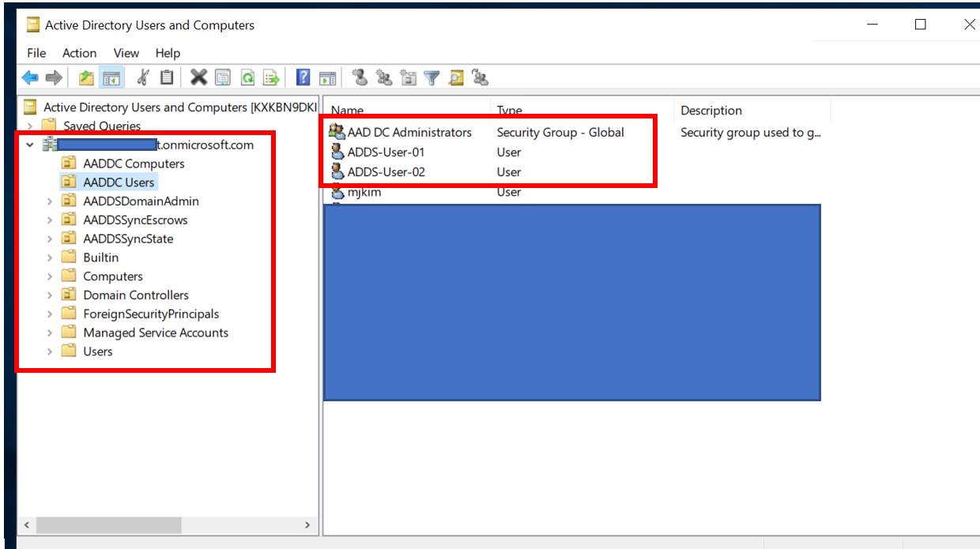Viewport: 980px width, 549px height.
Task: Click the Delete X icon
Action: click(199, 77)
